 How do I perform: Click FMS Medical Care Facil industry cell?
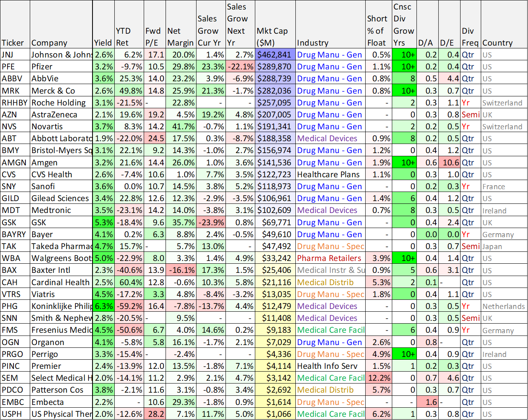330,330
